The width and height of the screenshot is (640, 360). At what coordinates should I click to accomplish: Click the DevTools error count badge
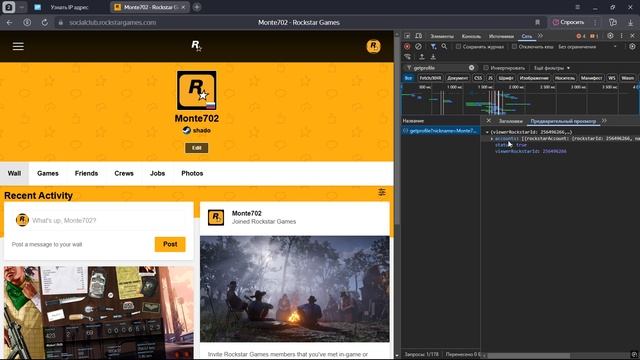click(580, 36)
